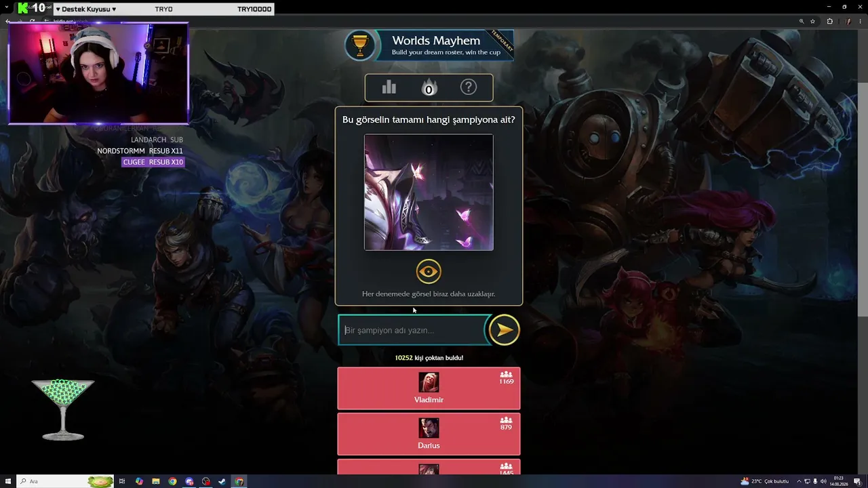Image resolution: width=868 pixels, height=488 pixels.
Task: Select the Vladimir guess row
Action: [x=429, y=388]
